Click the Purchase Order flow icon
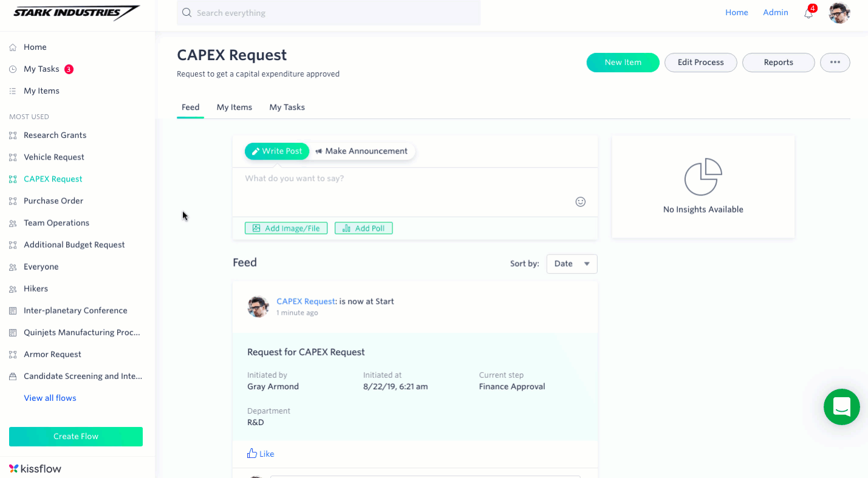868x478 pixels. tap(13, 201)
